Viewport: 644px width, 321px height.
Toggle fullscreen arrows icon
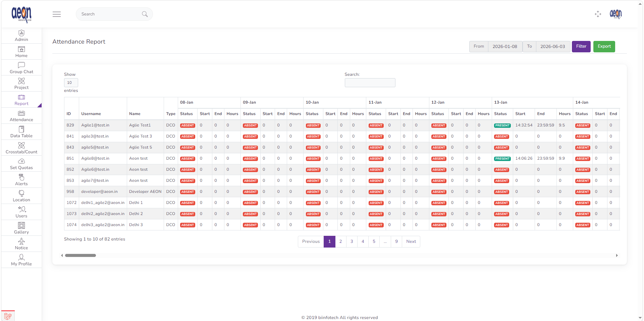(598, 14)
